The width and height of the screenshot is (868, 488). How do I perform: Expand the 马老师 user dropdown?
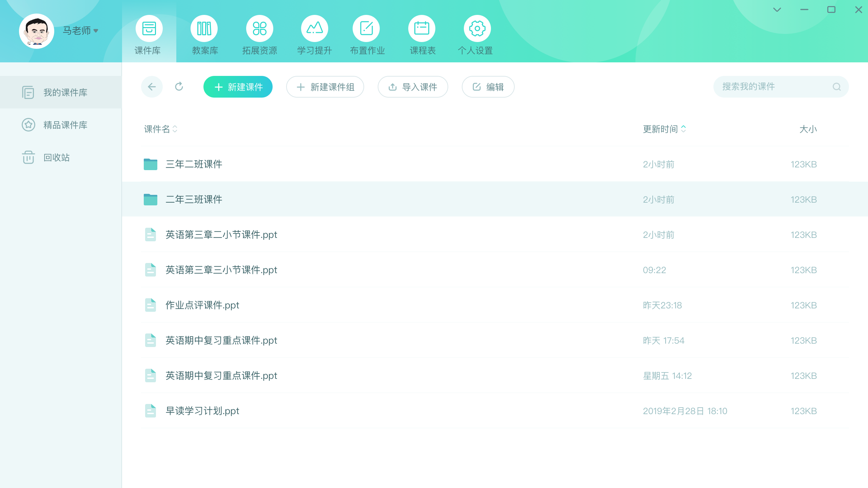(96, 31)
